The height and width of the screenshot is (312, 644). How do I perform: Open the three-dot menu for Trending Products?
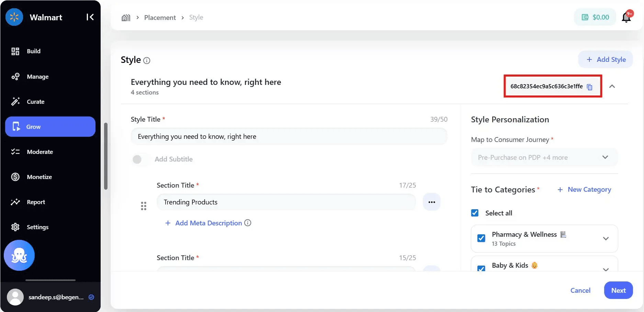pos(432,202)
